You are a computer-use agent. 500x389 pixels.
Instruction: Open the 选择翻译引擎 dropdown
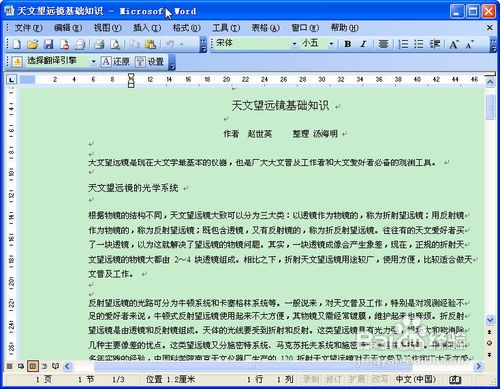(93, 62)
